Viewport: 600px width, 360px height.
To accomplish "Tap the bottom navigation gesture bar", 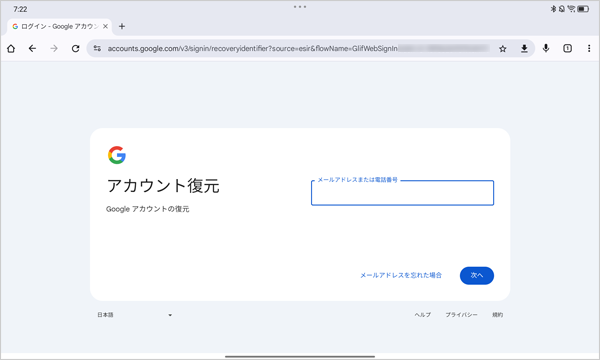I will click(300, 357).
